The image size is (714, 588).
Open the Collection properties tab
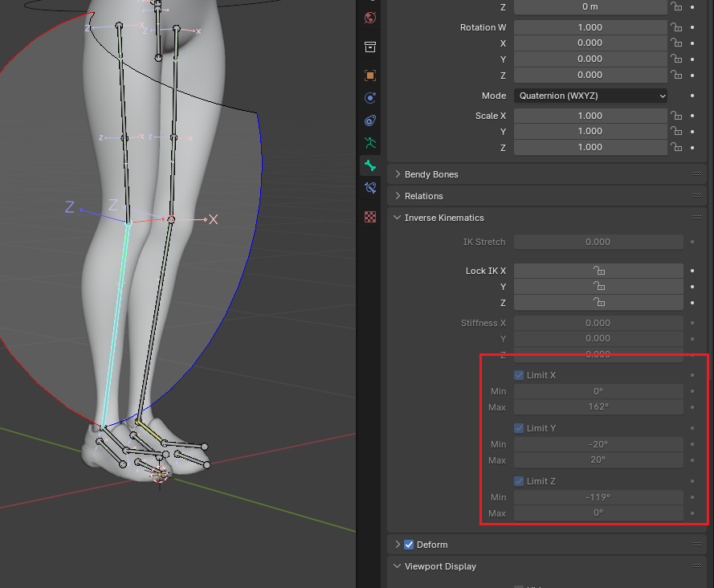click(370, 47)
